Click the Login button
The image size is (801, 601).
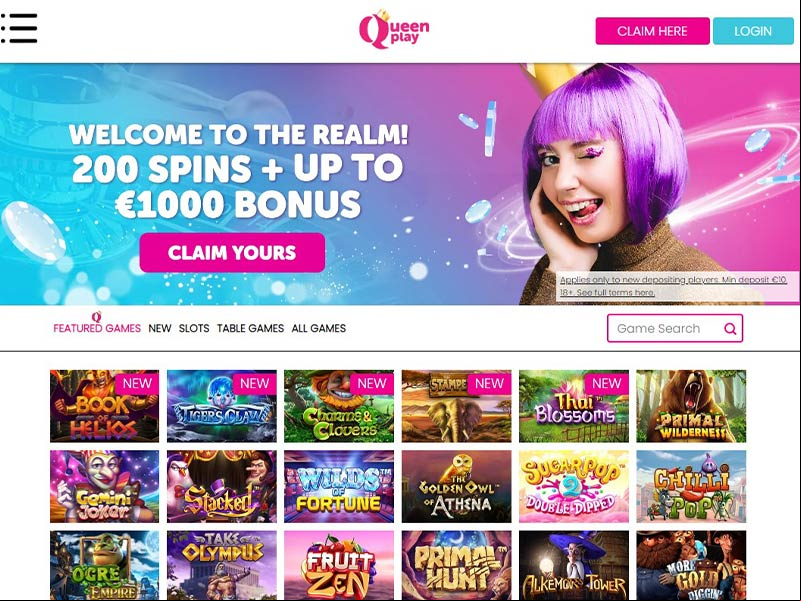coord(753,31)
